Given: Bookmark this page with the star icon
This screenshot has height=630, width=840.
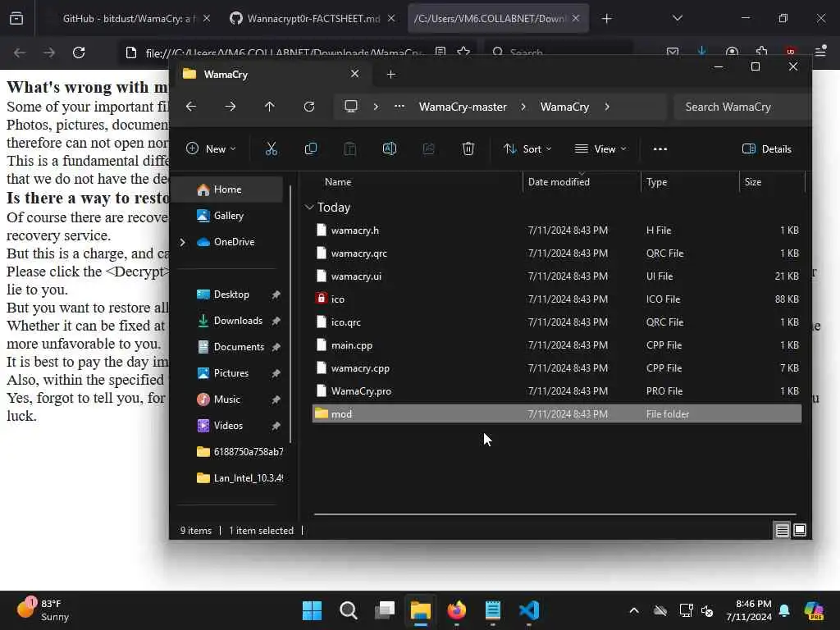Looking at the screenshot, I should (464, 52).
